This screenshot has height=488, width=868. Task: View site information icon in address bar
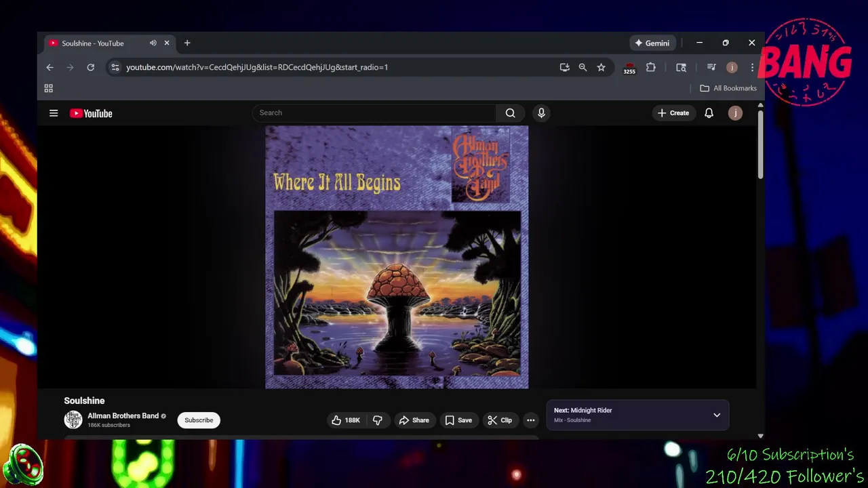(115, 67)
